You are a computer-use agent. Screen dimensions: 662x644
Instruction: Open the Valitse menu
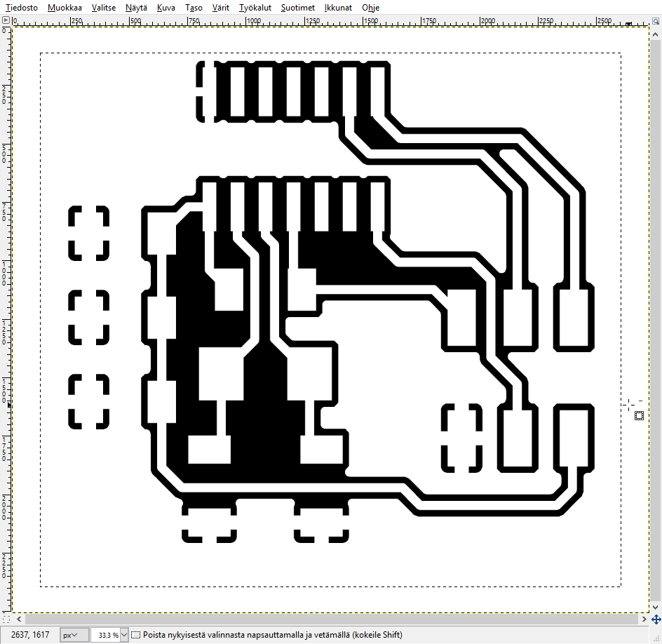pyautogui.click(x=104, y=8)
